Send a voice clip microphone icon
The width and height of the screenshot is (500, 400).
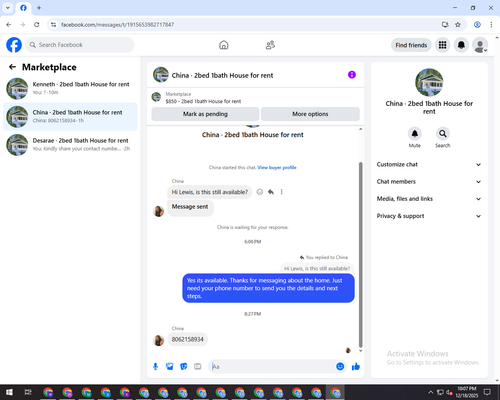(155, 367)
